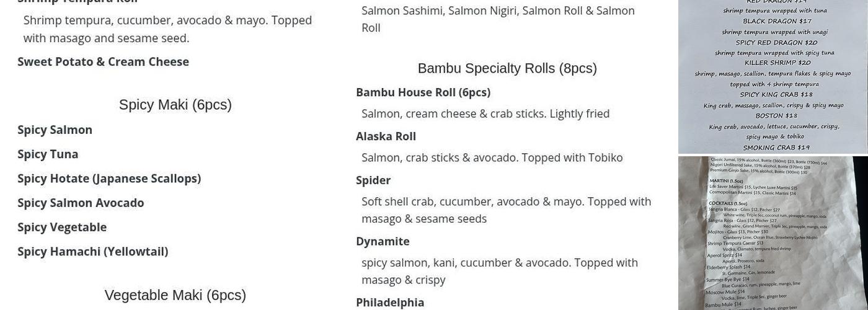Click the Salmon Sashimi, Salmon Nigiri description

point(498,19)
